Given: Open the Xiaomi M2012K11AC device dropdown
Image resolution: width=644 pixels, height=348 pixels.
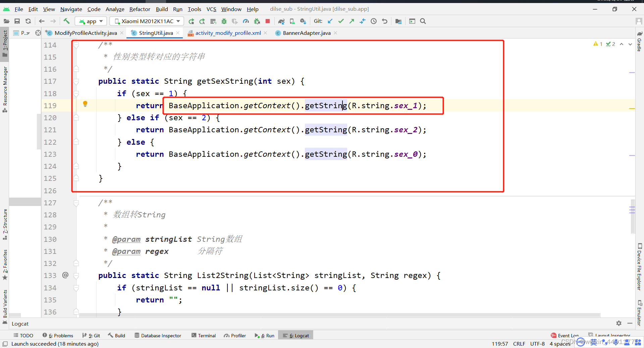Looking at the screenshot, I should click(147, 21).
